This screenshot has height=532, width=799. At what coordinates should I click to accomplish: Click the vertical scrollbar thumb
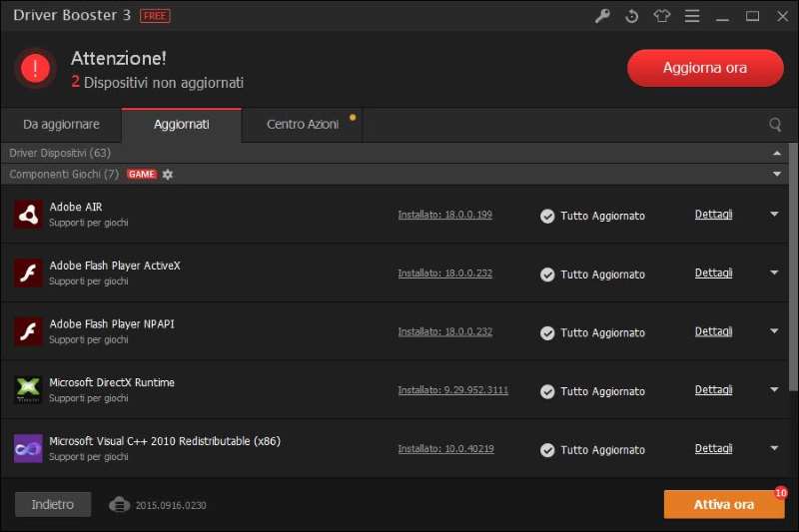tap(793, 266)
